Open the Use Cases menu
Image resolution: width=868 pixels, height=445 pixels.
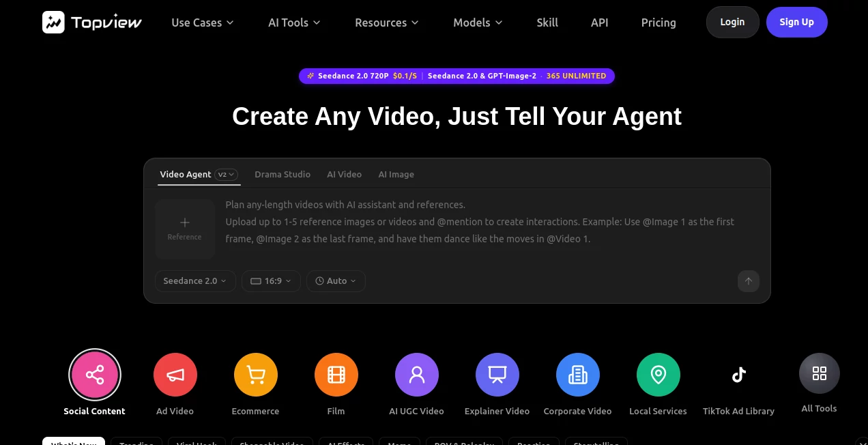pos(203,23)
